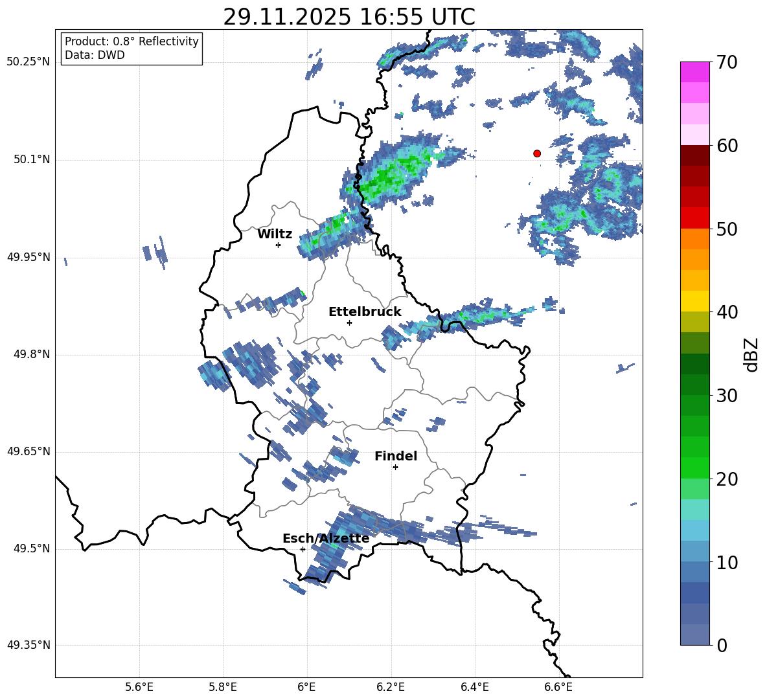This screenshot has width=767, height=700.
Task: Click the green echo core northeast of Wiltz
Action: click(x=338, y=223)
